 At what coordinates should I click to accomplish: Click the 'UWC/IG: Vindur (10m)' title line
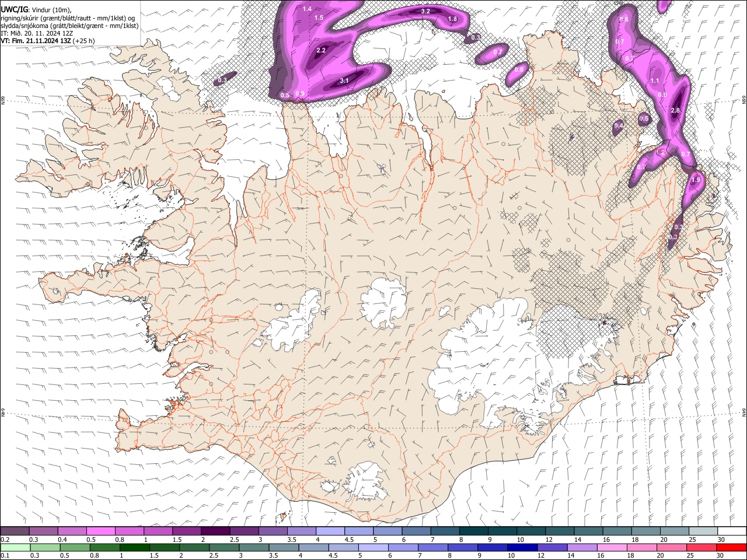point(36,10)
